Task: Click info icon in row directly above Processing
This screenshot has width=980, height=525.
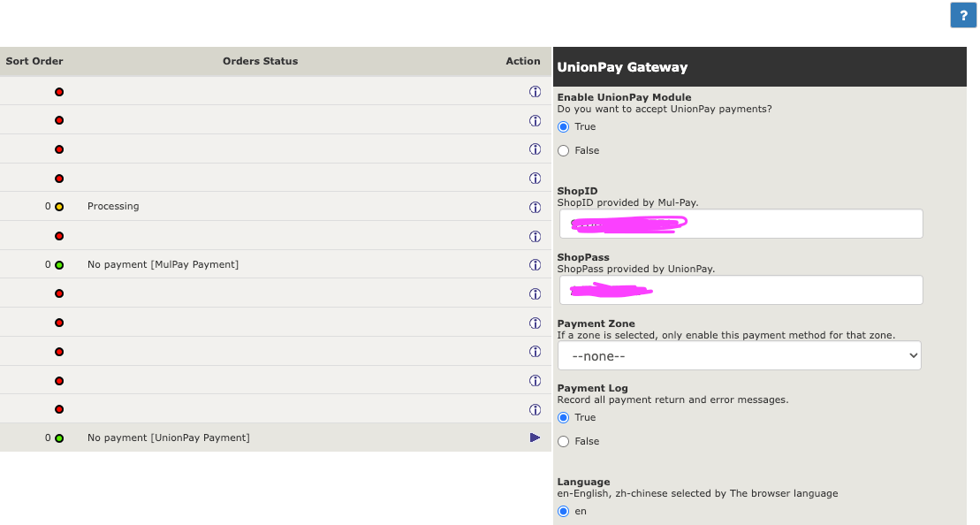Action: [535, 179]
